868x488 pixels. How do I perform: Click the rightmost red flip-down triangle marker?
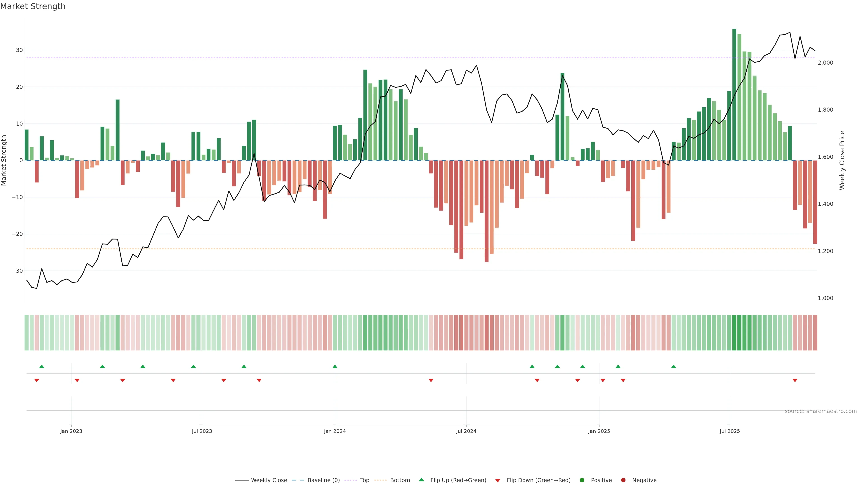coord(795,380)
